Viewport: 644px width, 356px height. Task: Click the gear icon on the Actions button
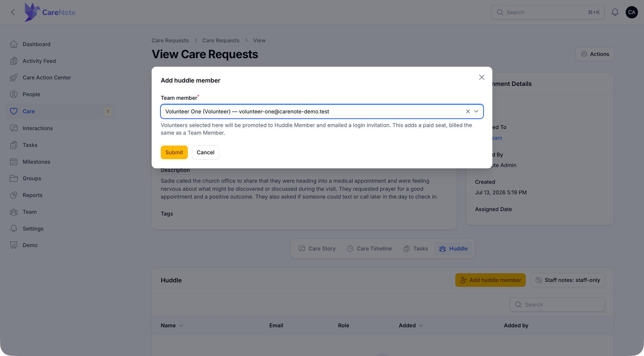pos(584,54)
